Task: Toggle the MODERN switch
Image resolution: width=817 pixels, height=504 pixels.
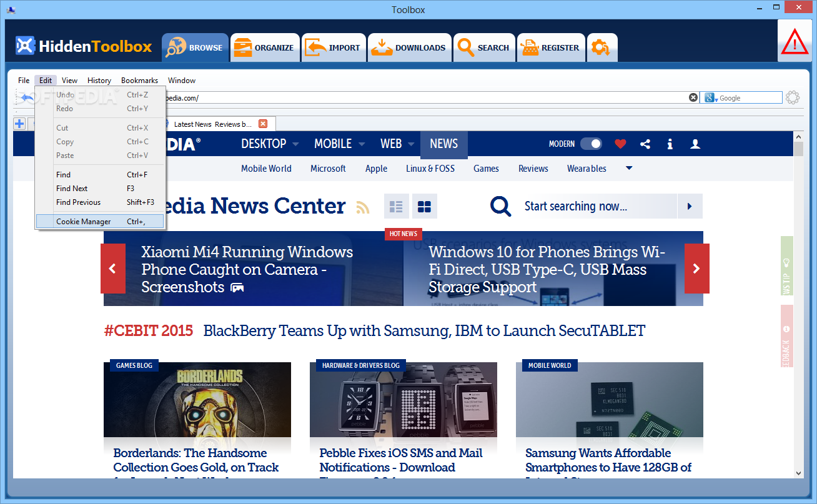Action: tap(591, 144)
